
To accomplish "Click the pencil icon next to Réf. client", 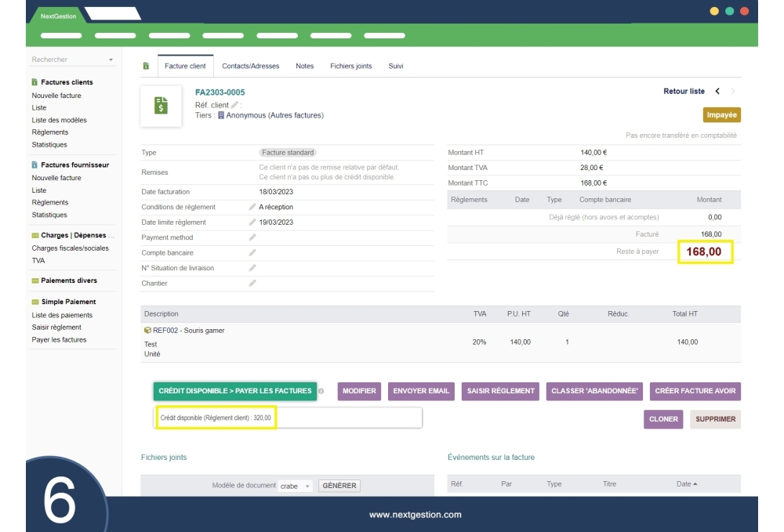I will [234, 105].
